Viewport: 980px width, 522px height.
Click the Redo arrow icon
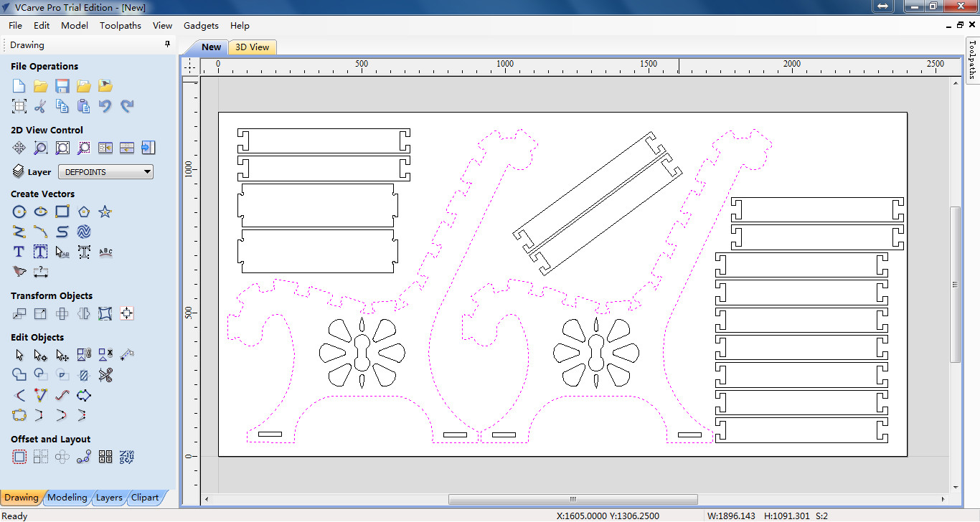point(127,106)
